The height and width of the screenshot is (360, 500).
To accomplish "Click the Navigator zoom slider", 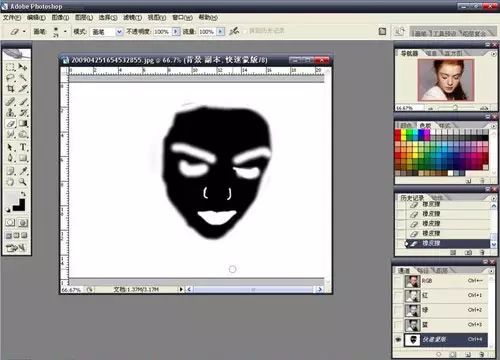I will click(456, 108).
